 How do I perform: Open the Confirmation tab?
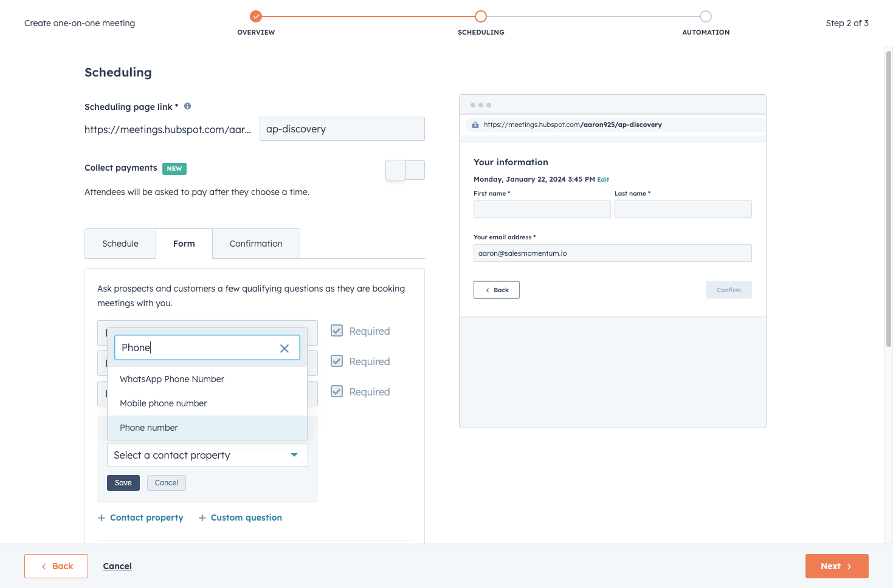256,244
